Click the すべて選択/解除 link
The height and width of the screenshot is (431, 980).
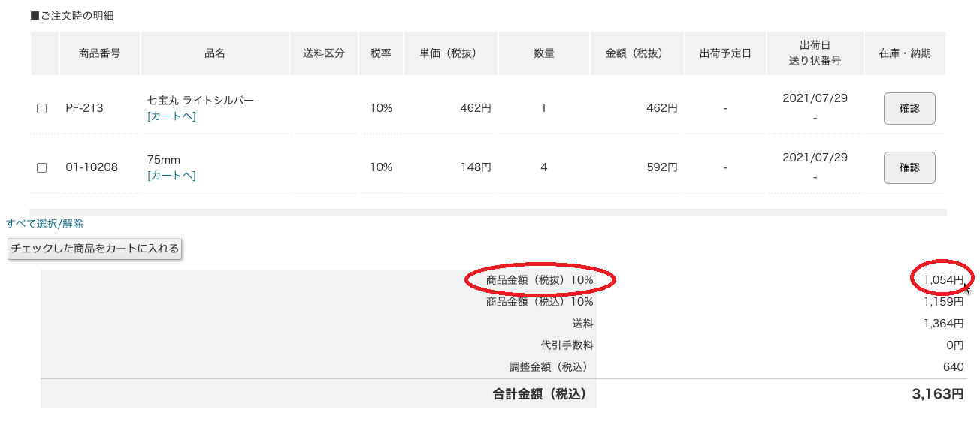pos(45,223)
